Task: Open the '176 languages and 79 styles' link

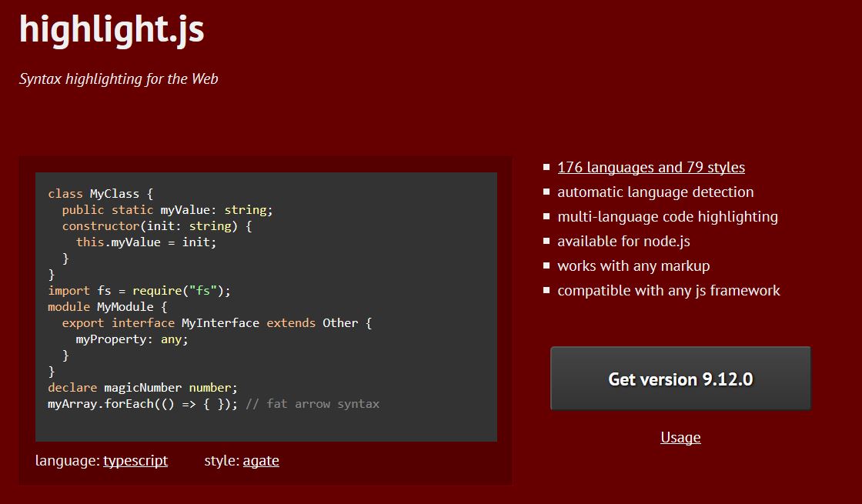Action: 651,167
